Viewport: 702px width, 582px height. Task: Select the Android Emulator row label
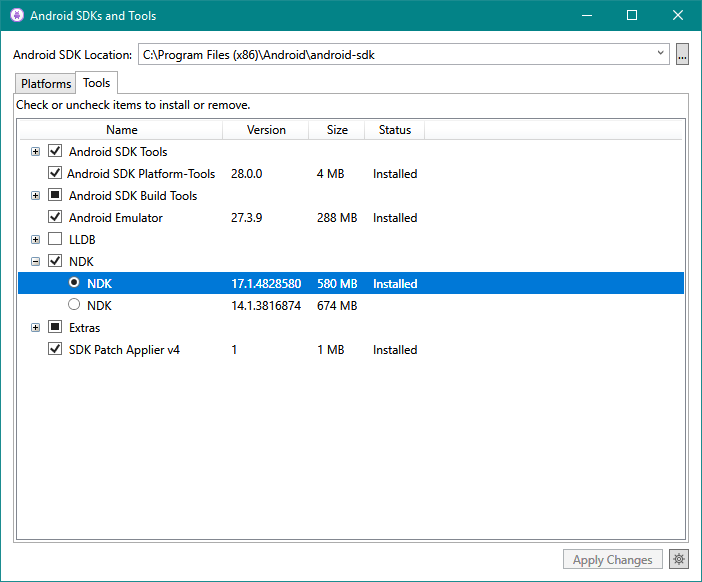[x=116, y=218]
